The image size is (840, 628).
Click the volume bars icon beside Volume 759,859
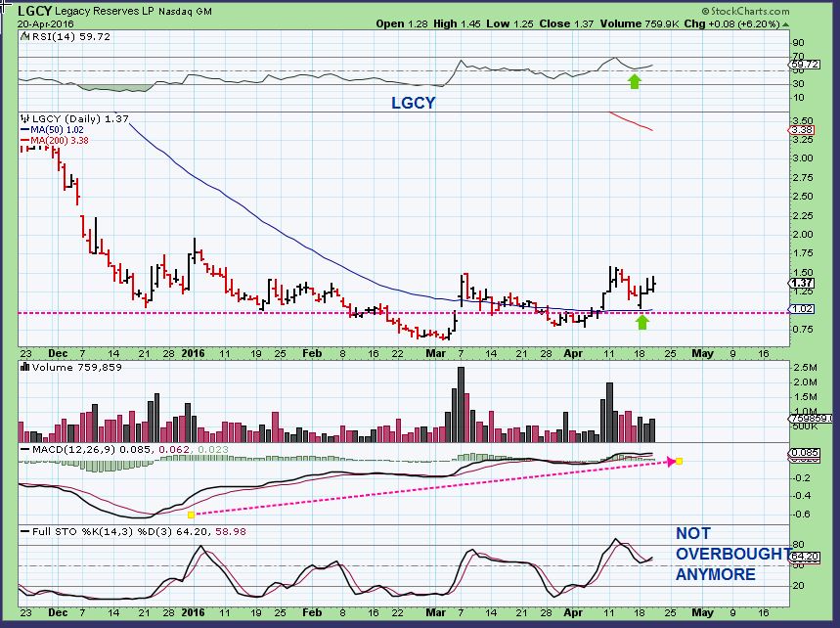[25, 367]
